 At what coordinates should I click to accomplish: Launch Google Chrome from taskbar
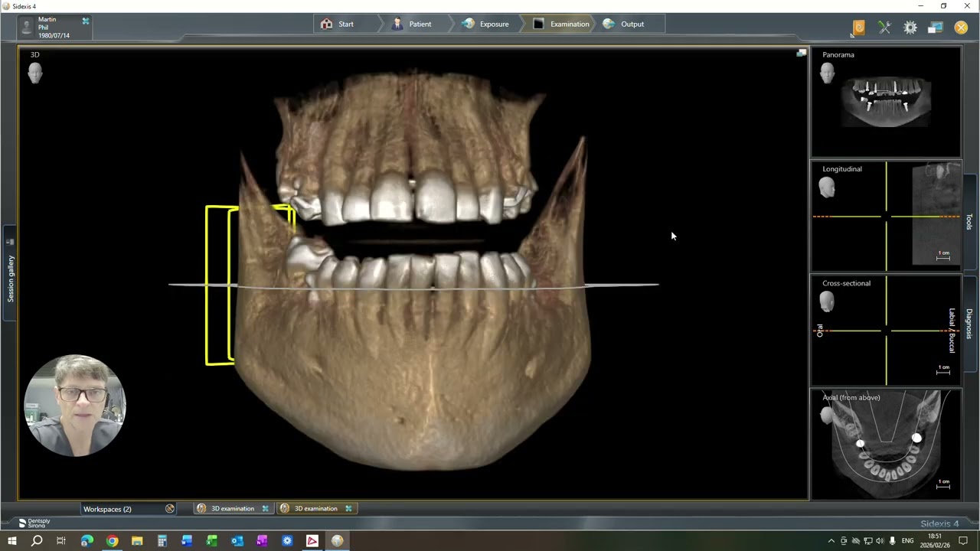pyautogui.click(x=112, y=541)
